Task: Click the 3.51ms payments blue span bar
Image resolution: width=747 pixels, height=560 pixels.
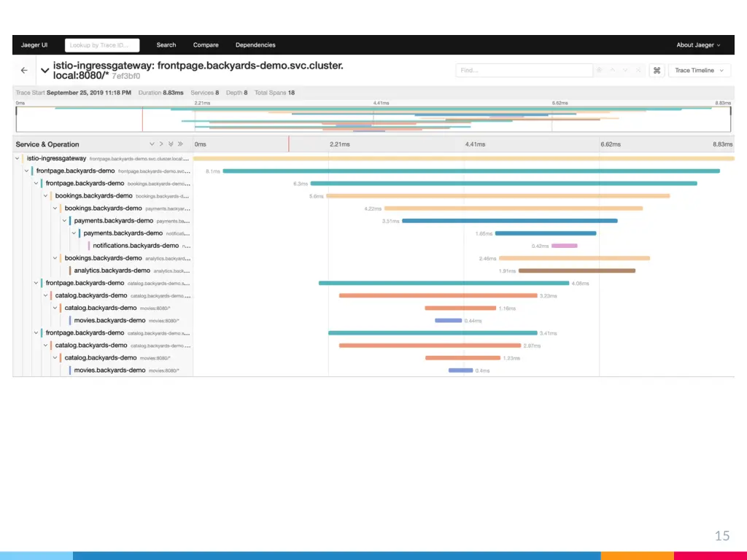Action: tap(510, 221)
